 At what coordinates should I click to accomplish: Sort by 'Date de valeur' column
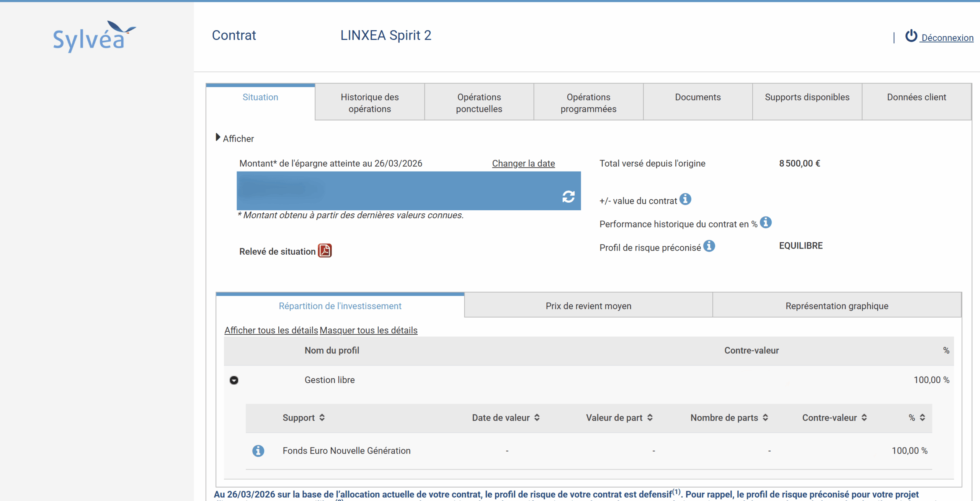[x=537, y=417]
